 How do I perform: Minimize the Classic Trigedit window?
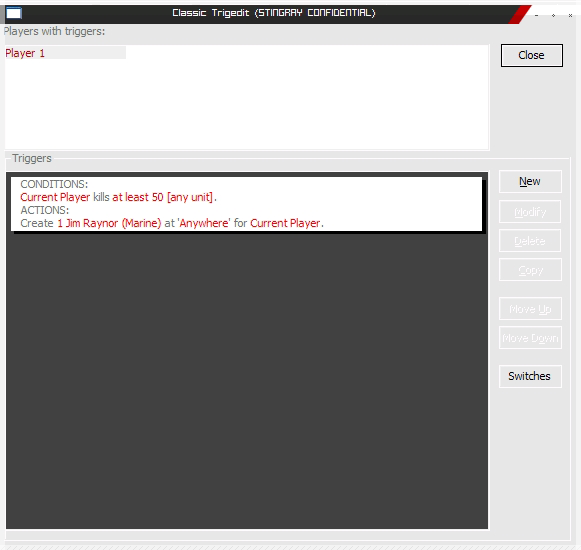[537, 16]
